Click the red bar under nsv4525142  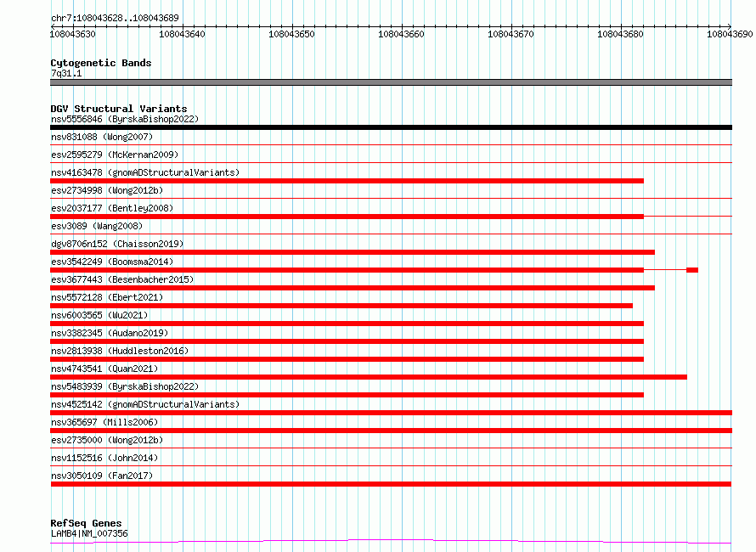391,413
